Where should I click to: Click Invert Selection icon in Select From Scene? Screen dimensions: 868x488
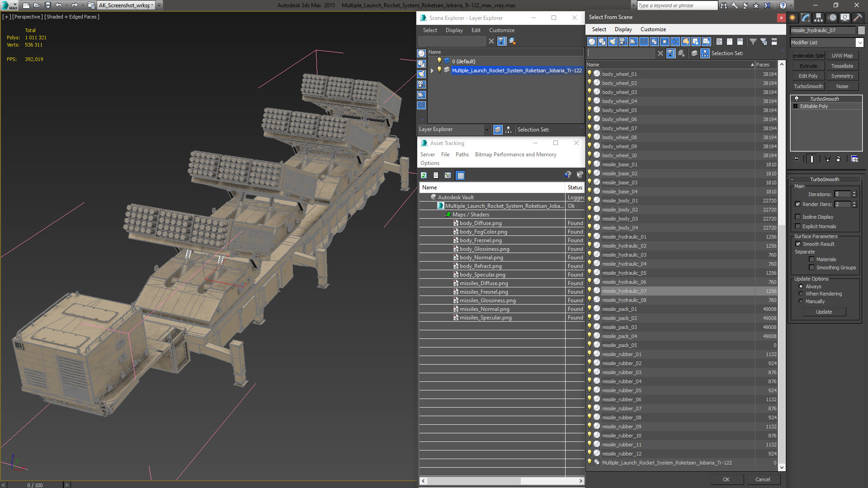(x=740, y=42)
